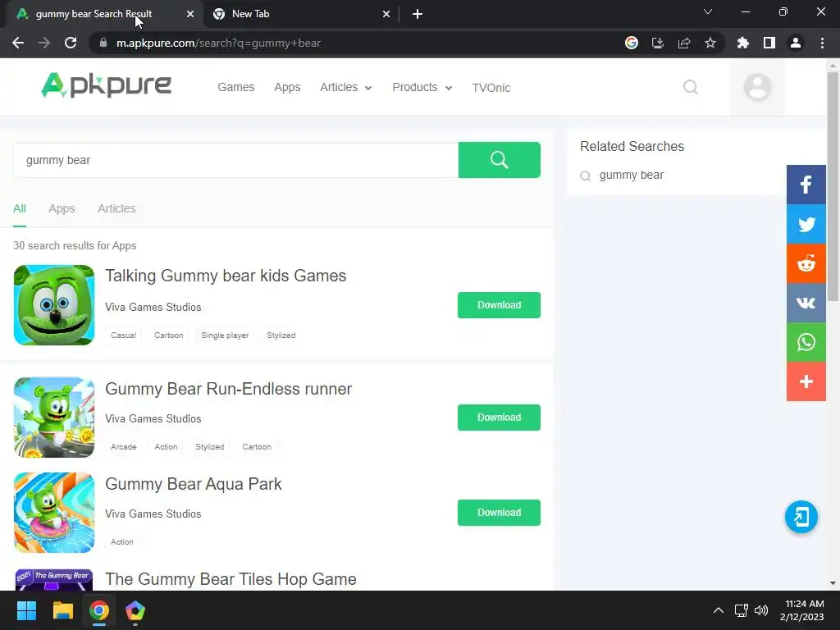The image size is (840, 630).
Task: Open TVOnic link in navigation
Action: click(491, 87)
